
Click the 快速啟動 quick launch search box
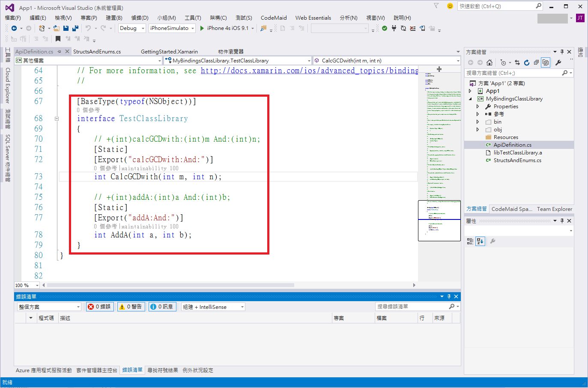click(x=500, y=6)
